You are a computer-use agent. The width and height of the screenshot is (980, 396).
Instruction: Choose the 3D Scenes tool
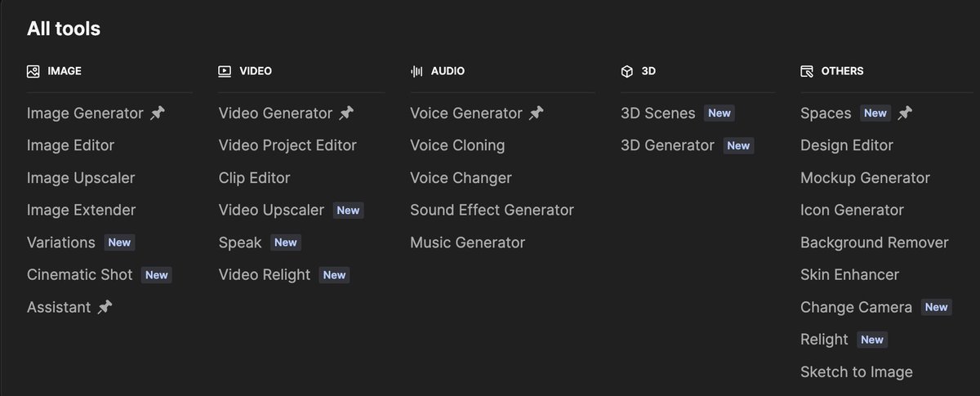[x=658, y=113]
